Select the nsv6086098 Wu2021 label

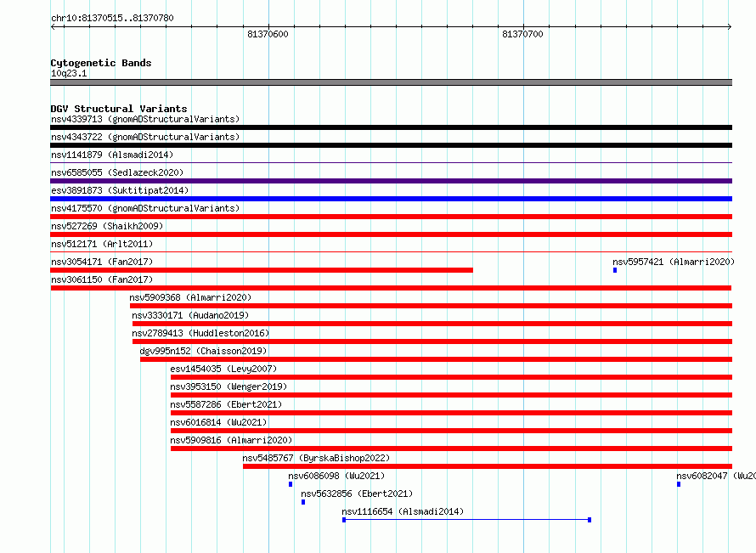[x=336, y=476]
